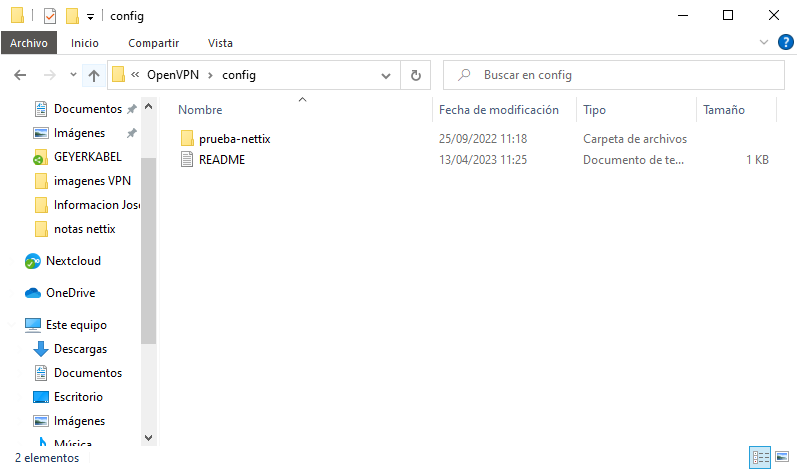Switch to large icons view layout

781,457
